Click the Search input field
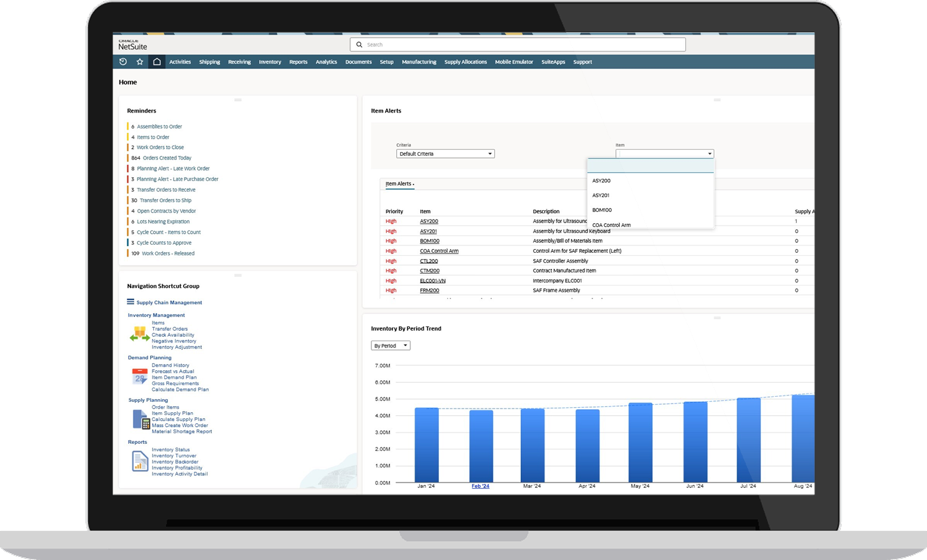The image size is (927, 560). [518, 45]
